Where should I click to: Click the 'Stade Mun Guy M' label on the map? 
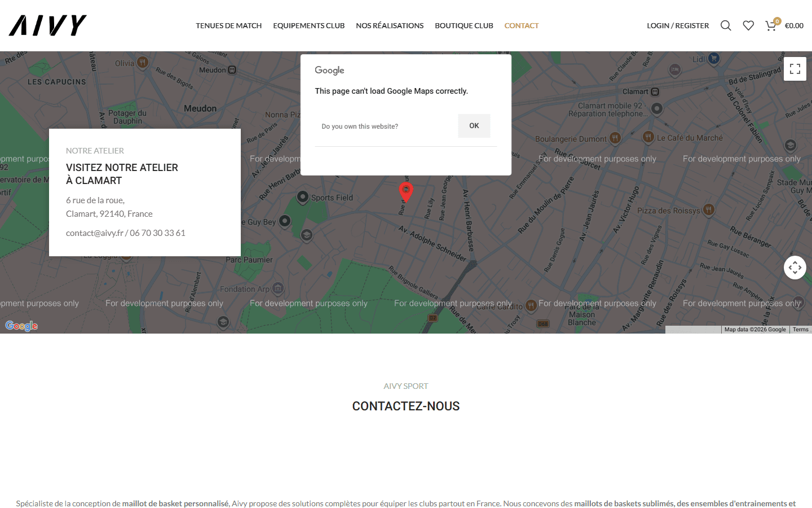[x=795, y=186]
